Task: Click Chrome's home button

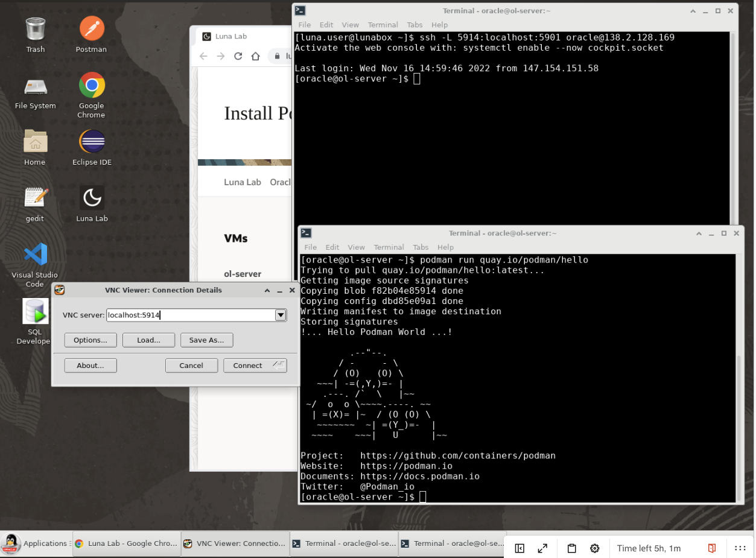Action: pyautogui.click(x=256, y=56)
